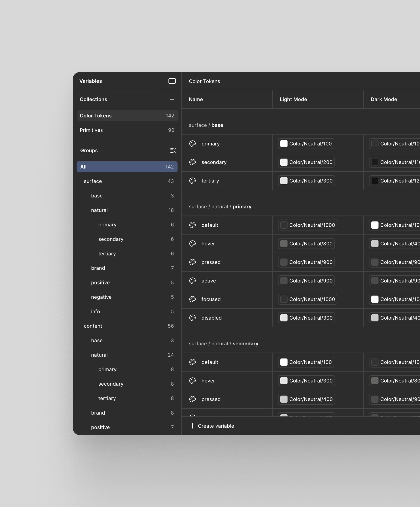Click the palette icon beside the tertiary variable
420x507 pixels.
(x=192, y=181)
